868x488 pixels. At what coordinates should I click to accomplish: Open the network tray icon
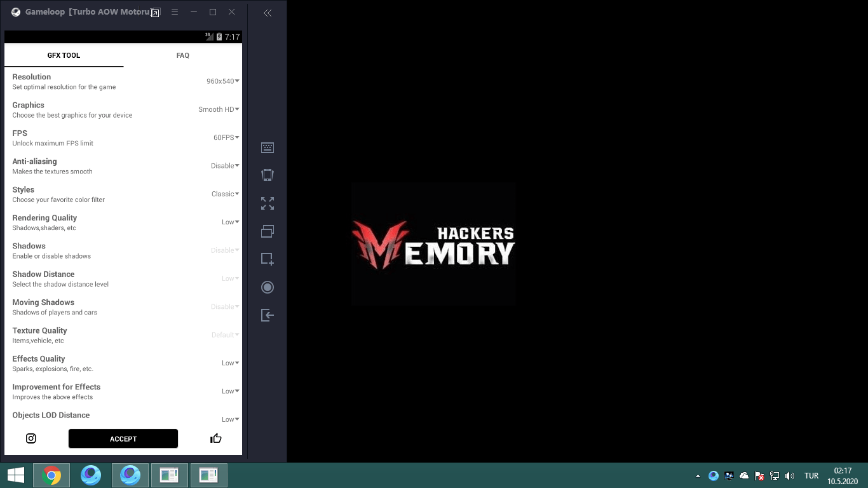775,476
